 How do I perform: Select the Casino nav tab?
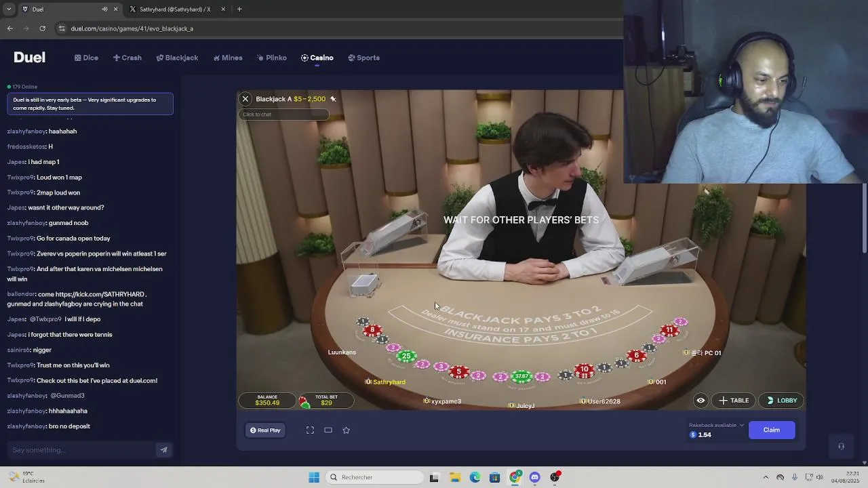coord(317,58)
